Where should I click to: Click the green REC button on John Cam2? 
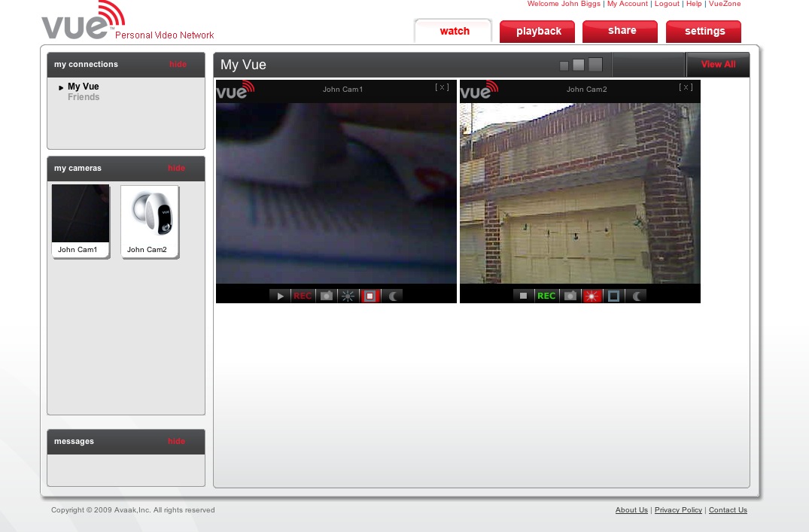tap(546, 296)
